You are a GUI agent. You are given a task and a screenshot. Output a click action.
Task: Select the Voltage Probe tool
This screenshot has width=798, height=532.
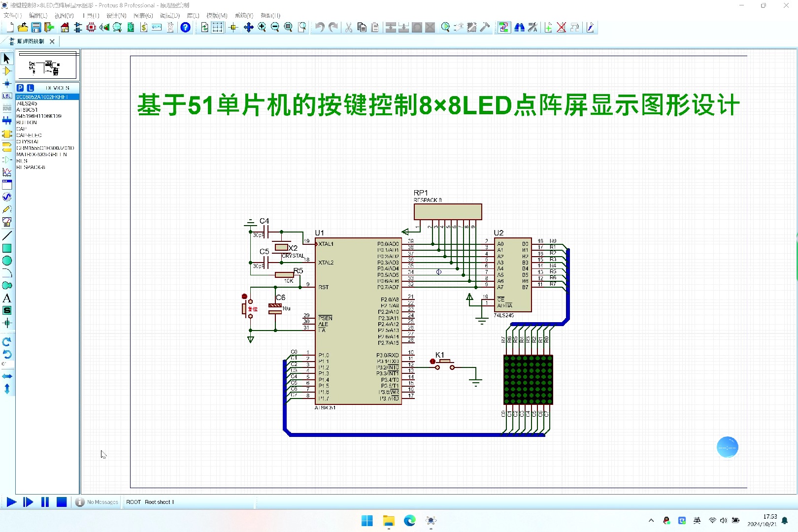[x=7, y=209]
